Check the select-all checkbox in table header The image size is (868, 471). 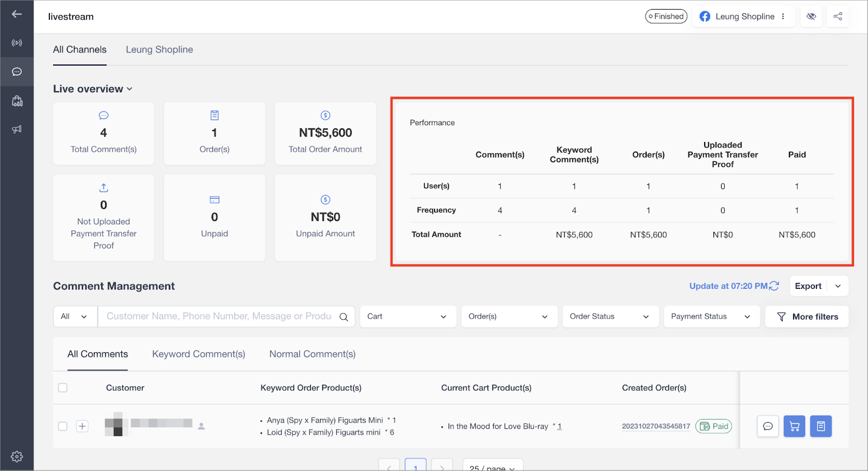[63, 388]
